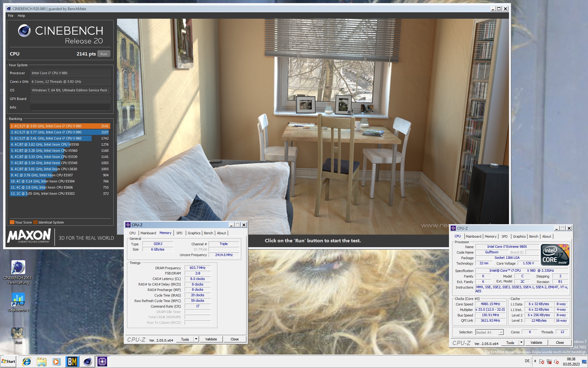Viewport: 588px width, 368px height.
Task: Click Validate in right CPU-Z window
Action: coord(536,343)
